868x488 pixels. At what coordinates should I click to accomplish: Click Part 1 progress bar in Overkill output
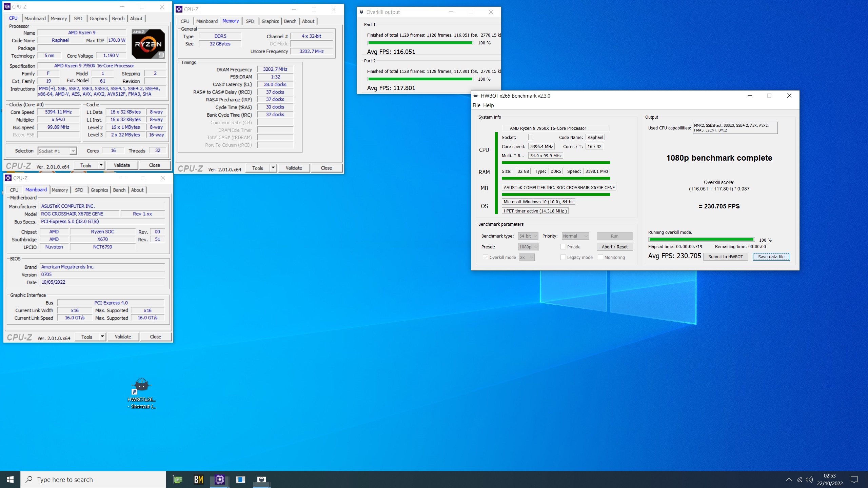pos(420,43)
